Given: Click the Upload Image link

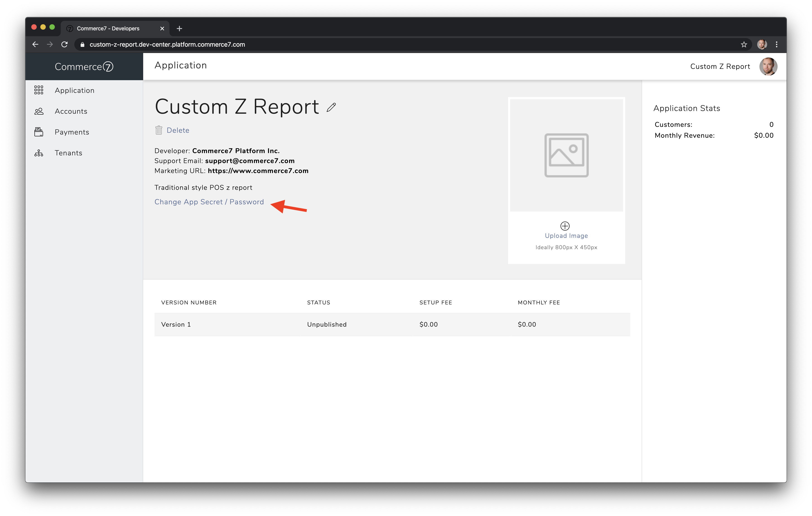Looking at the screenshot, I should click(x=566, y=236).
